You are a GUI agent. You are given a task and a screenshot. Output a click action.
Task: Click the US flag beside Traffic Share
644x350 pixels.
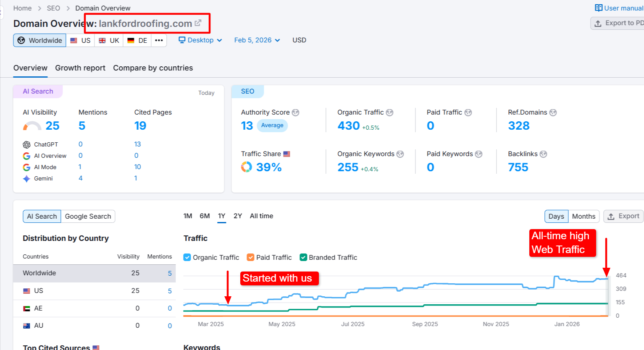[286, 154]
